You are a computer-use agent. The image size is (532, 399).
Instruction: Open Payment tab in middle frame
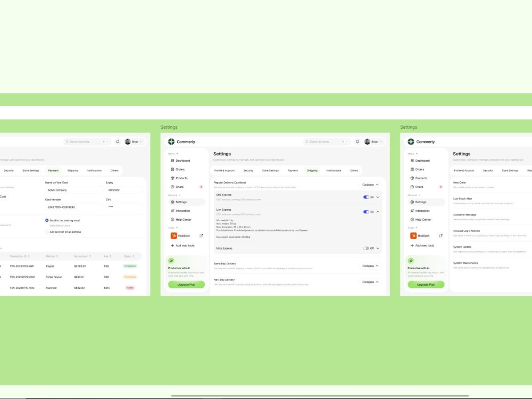(293, 170)
